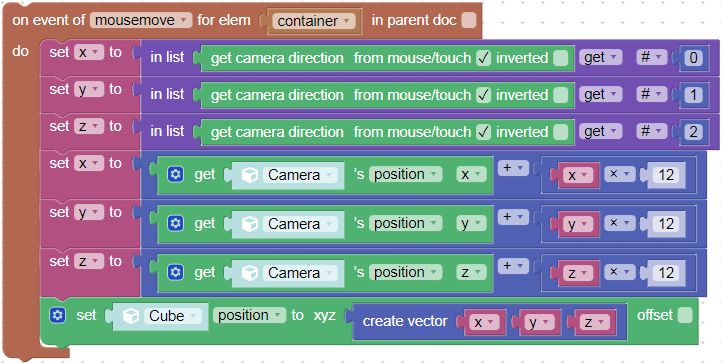Click the gear icon on Camera position y block
This screenshot has height=363, width=722.
tap(175, 223)
